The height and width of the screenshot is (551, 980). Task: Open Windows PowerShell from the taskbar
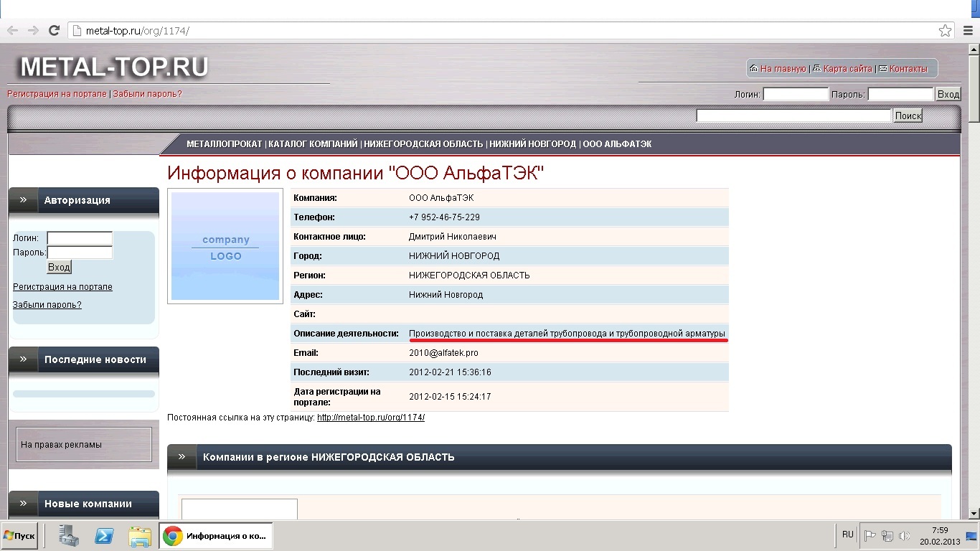tap(105, 536)
